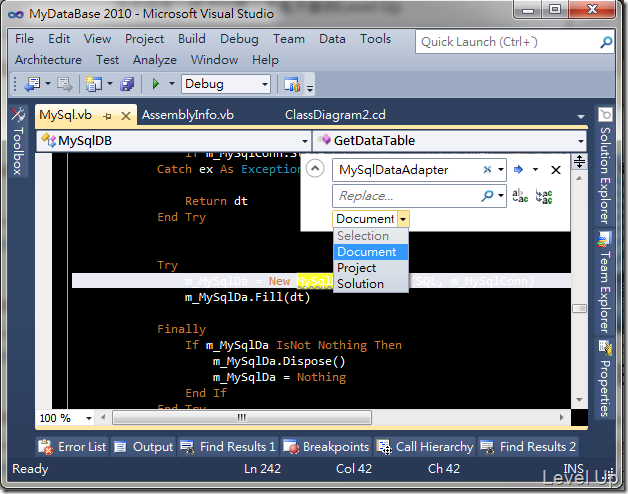This screenshot has width=628, height=494.
Task: Open the Breakpoints panel tab
Action: (326, 446)
